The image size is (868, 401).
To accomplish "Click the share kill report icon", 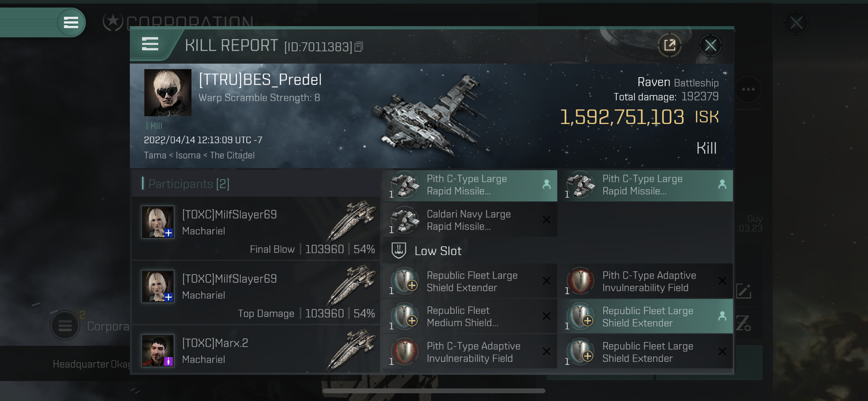I will (669, 45).
